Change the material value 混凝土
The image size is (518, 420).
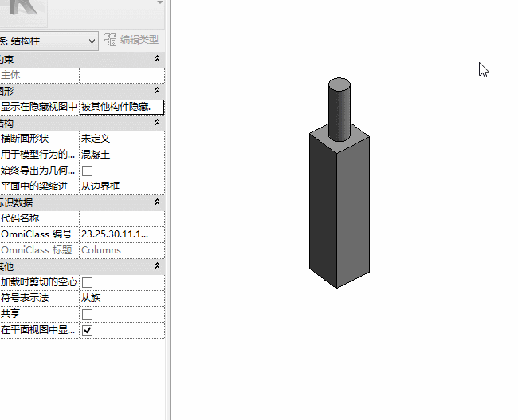tap(122, 155)
